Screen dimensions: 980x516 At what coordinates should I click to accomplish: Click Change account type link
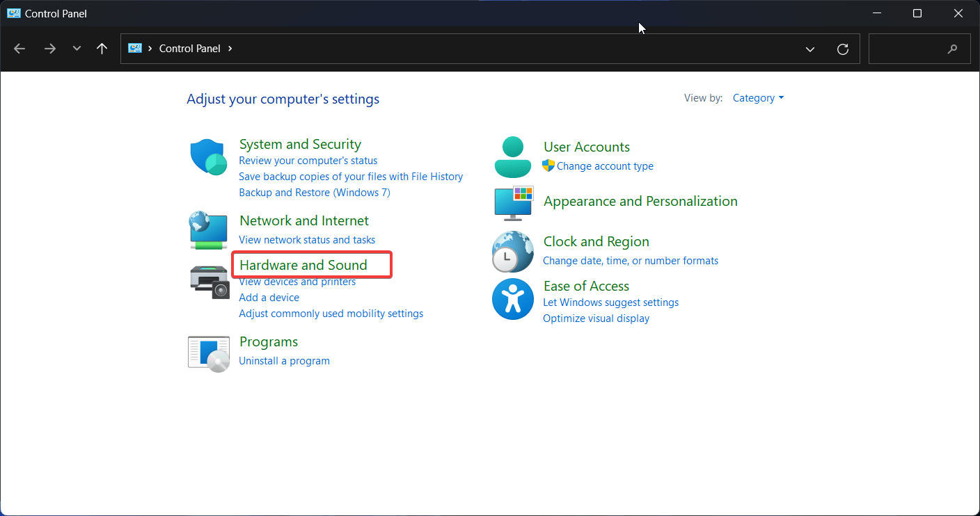tap(605, 166)
